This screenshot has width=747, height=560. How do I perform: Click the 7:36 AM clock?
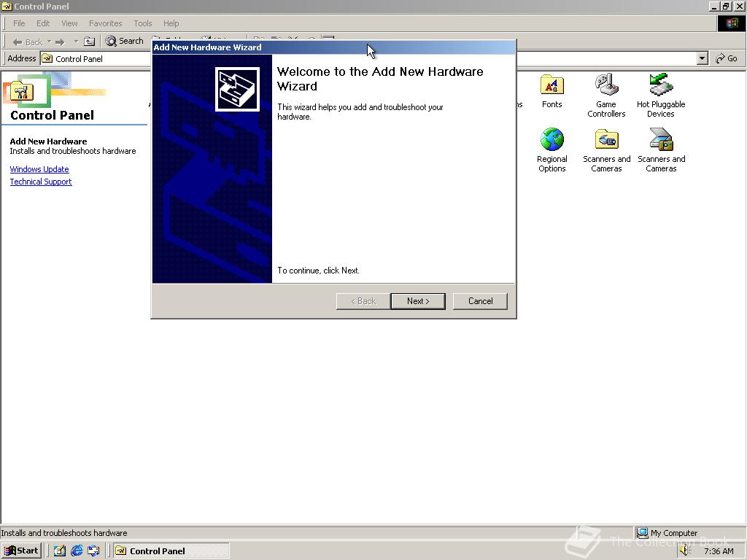[x=719, y=551]
